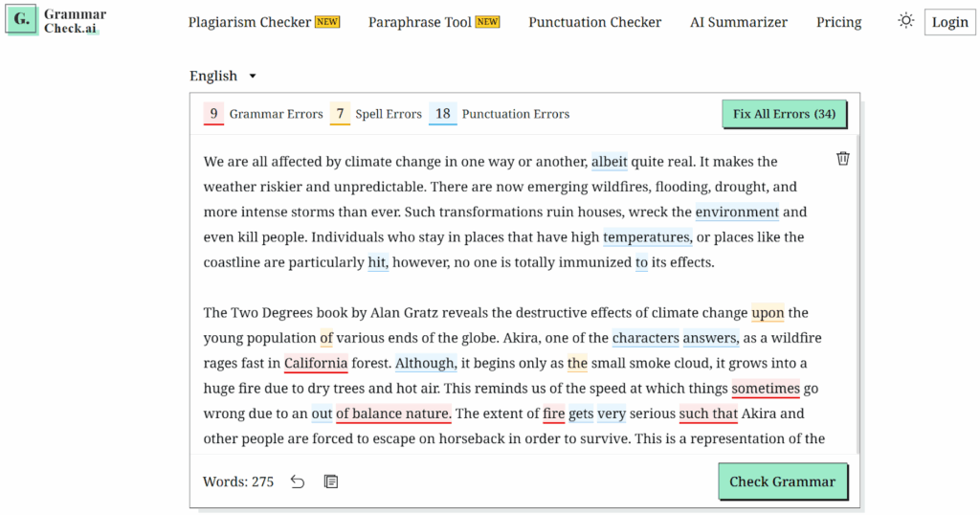The width and height of the screenshot is (980, 515).
Task: Select the 18 Punctuation Errors counter
Action: point(442,114)
